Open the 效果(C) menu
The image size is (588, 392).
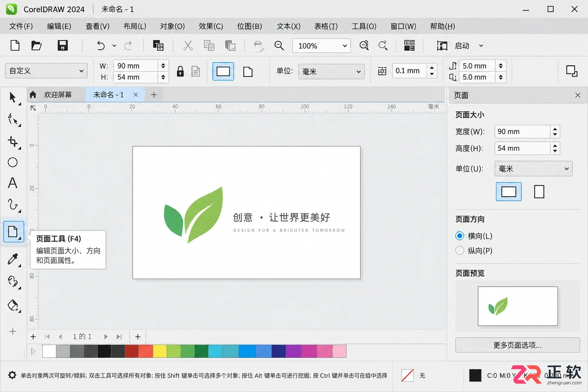pos(211,26)
